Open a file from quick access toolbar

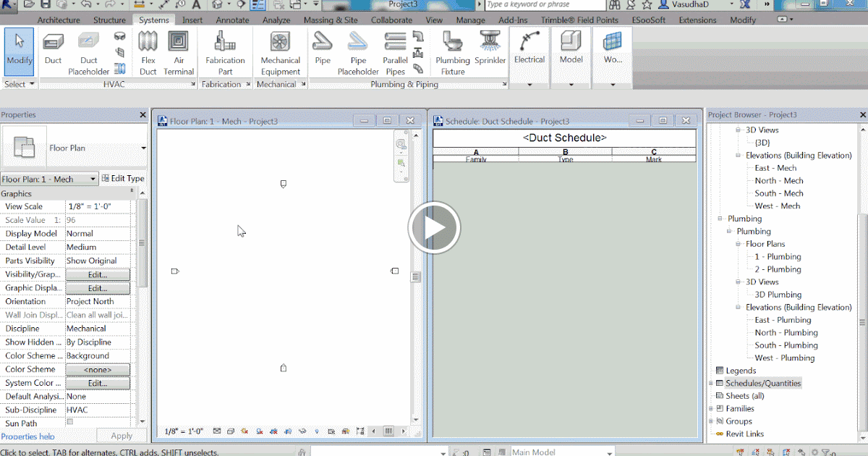[27, 4]
